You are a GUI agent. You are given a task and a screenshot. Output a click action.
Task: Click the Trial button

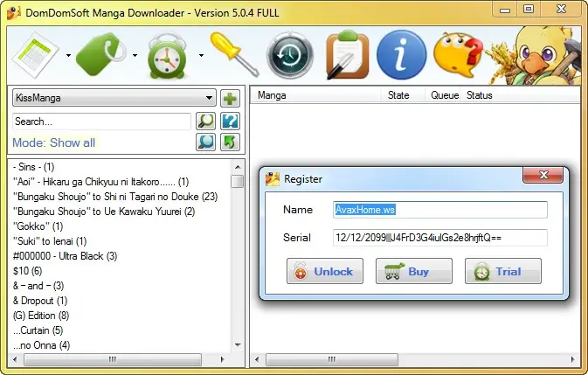click(503, 271)
